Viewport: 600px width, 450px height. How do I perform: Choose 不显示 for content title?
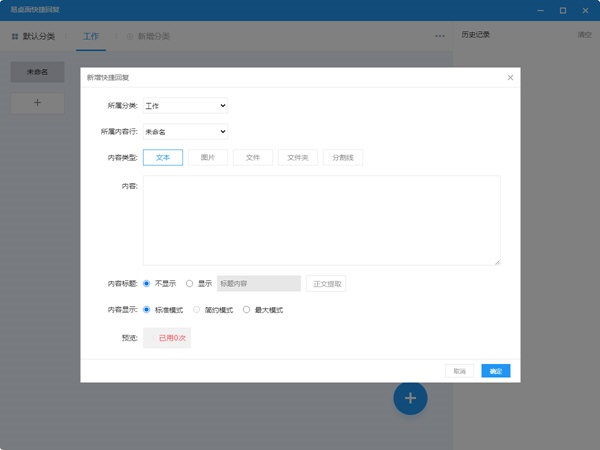(147, 284)
